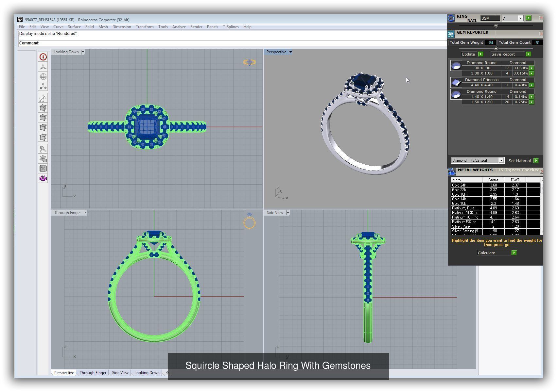
Task: Select the Platinum 10% Irid row
Action: (495, 217)
